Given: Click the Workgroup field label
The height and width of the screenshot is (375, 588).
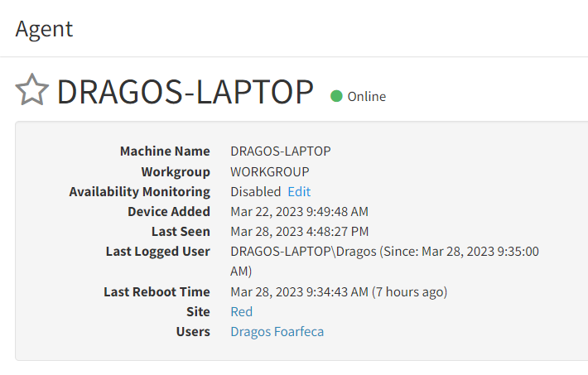Looking at the screenshot, I should pyautogui.click(x=176, y=172).
